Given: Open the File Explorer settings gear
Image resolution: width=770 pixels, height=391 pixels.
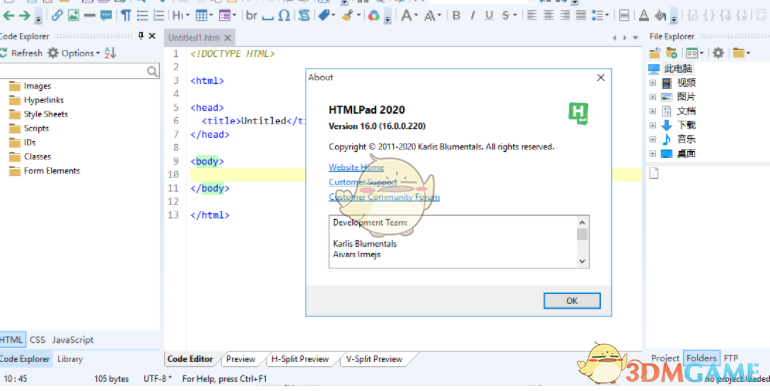Looking at the screenshot, I should pos(718,53).
